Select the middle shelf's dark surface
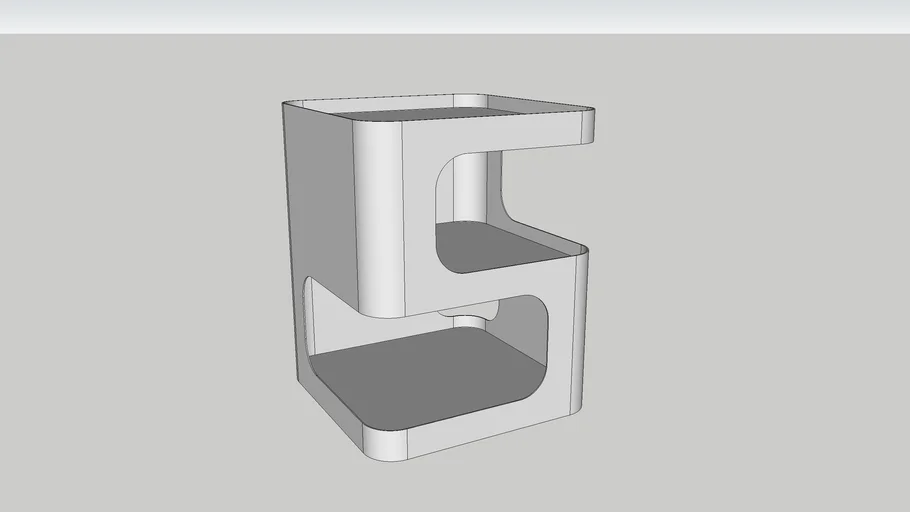This screenshot has height=512, width=910. click(490, 245)
